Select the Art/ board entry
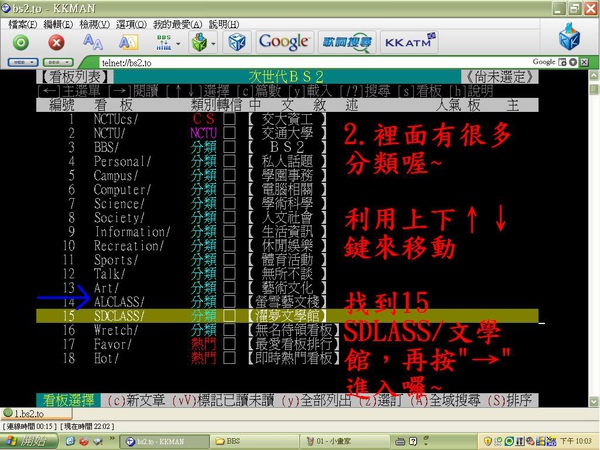The height and width of the screenshot is (450, 600). click(x=106, y=288)
